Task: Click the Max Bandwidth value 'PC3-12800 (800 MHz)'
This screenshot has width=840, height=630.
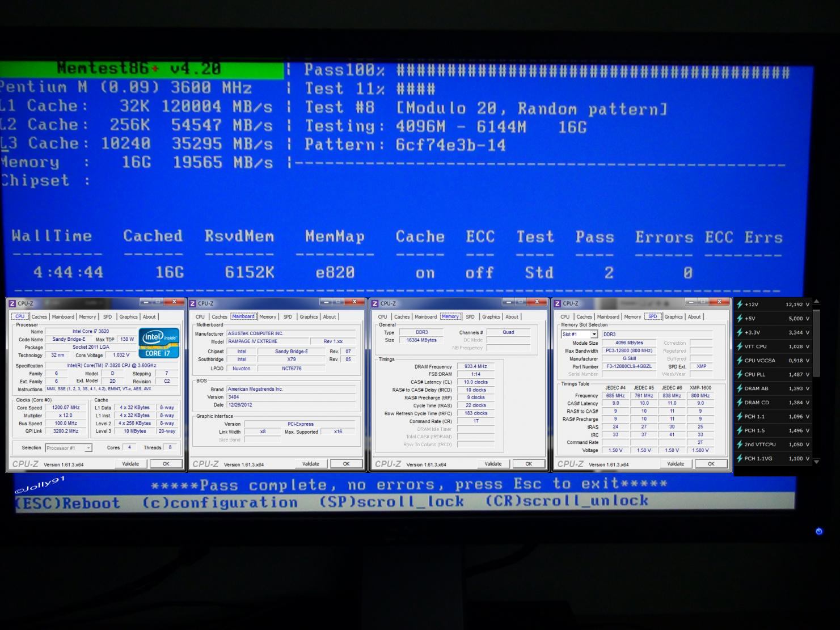Action: (x=629, y=351)
